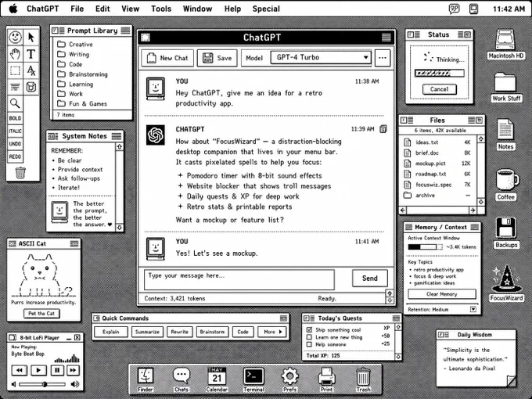Select the hand grab tool
The image size is (532, 399).
tap(15, 54)
